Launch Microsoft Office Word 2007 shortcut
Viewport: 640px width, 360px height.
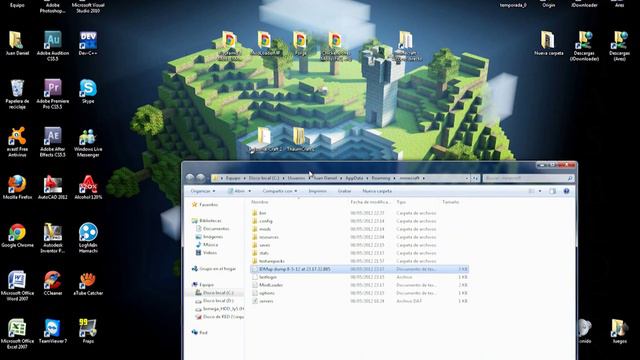[x=17, y=286]
